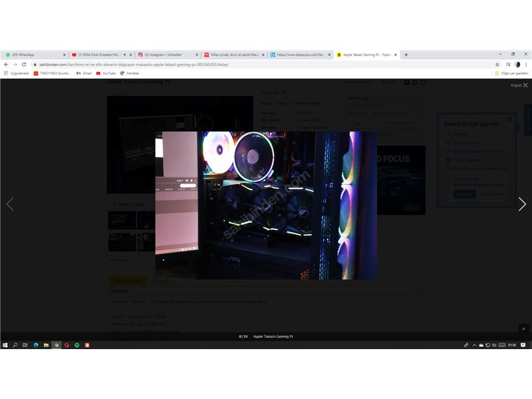Launch Microsoft Edge from taskbar
The width and height of the screenshot is (532, 399).
coord(36,345)
